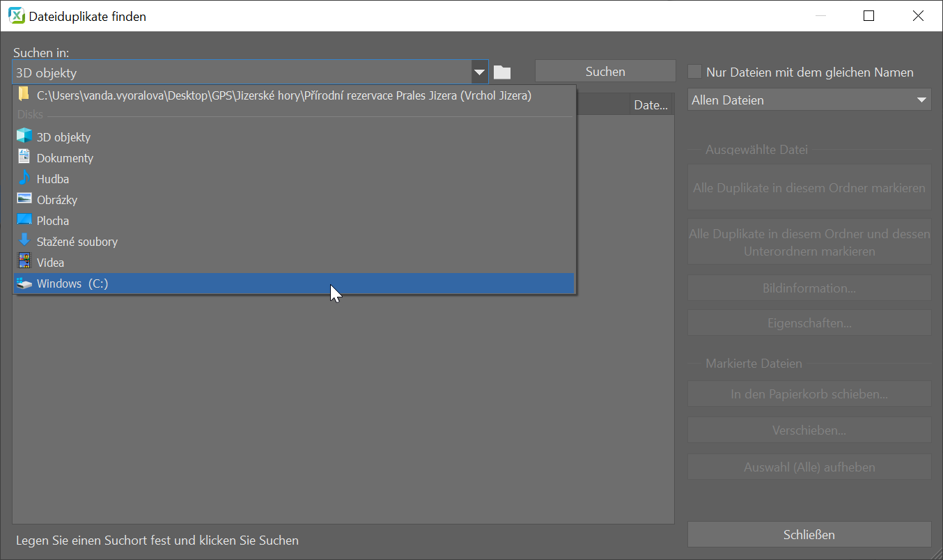
Task: Click the Stažené soubory download arrow icon
Action: (x=24, y=241)
